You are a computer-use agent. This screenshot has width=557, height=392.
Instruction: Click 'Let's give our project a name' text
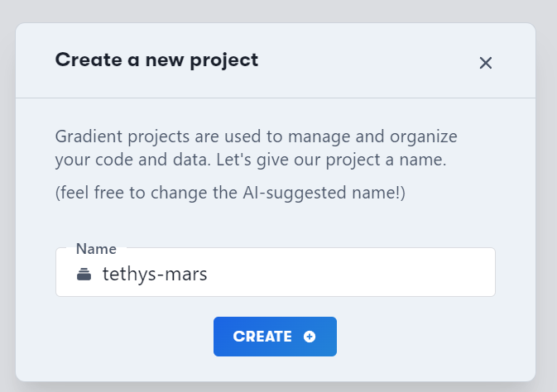click(x=331, y=160)
